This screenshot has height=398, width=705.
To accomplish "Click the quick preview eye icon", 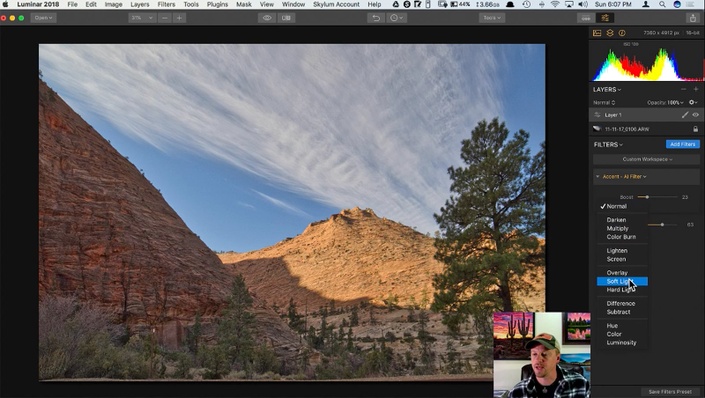I will click(267, 18).
